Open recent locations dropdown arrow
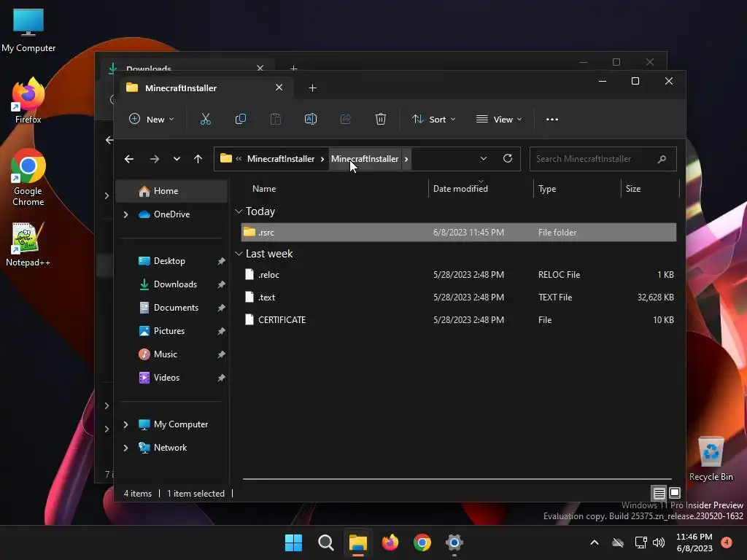This screenshot has height=560, width=747. (x=177, y=159)
